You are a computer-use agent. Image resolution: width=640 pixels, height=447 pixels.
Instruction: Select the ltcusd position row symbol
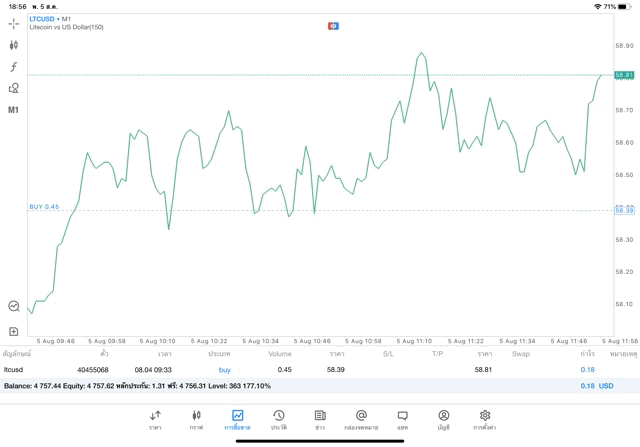tap(13, 370)
